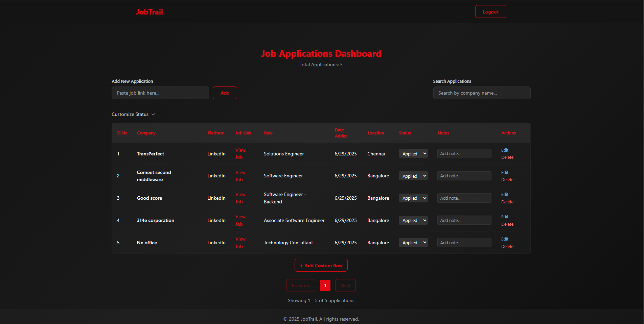Open the View Job link for Ne office
Screen dimensions: 644x324
[x=240, y=243]
